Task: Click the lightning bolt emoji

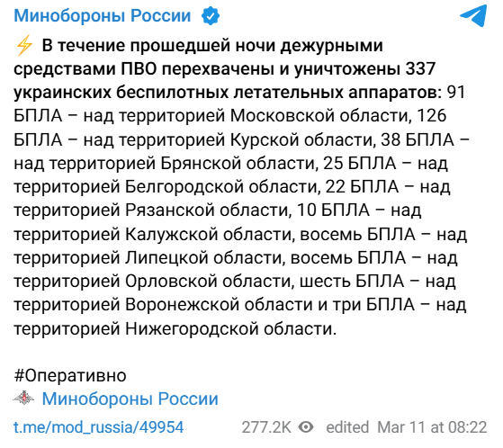Action: click(24, 45)
